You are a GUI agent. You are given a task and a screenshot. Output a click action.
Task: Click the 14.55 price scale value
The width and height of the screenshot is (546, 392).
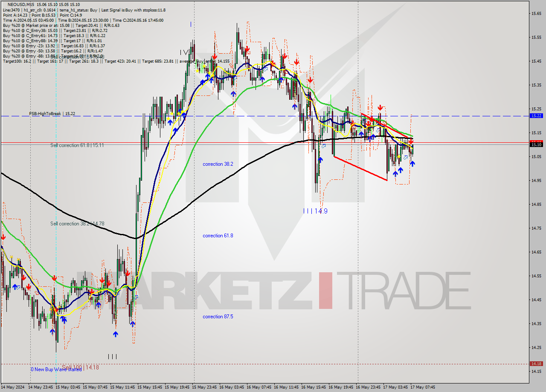coord(536,276)
